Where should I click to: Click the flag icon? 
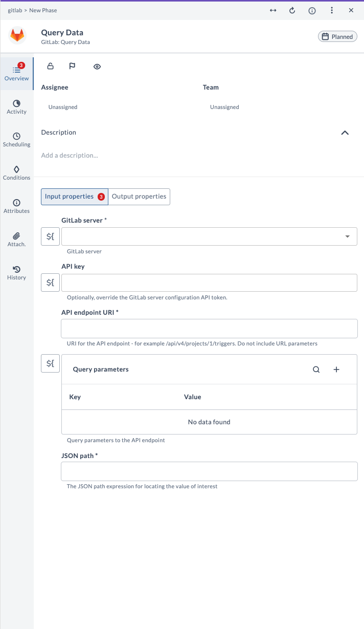(72, 66)
